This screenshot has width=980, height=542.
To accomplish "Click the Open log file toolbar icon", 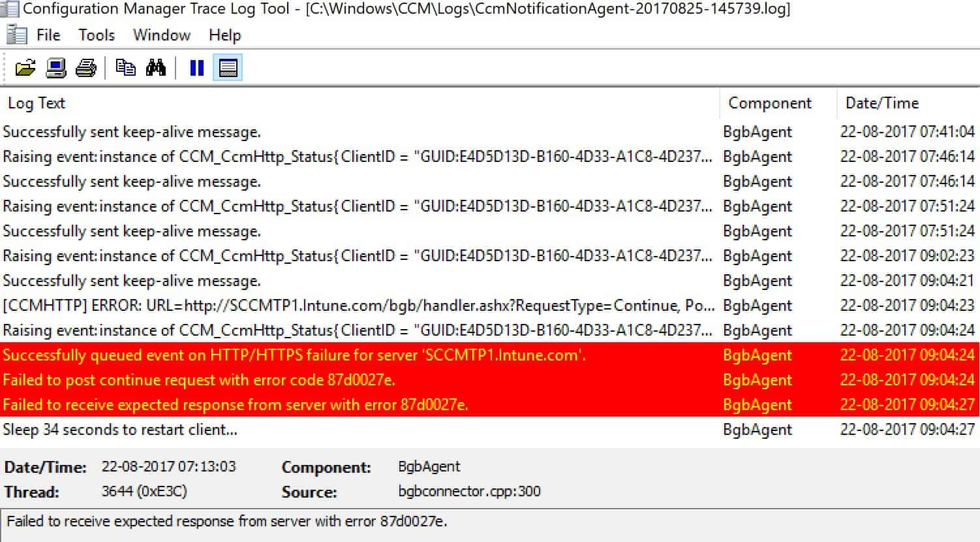I will point(25,67).
